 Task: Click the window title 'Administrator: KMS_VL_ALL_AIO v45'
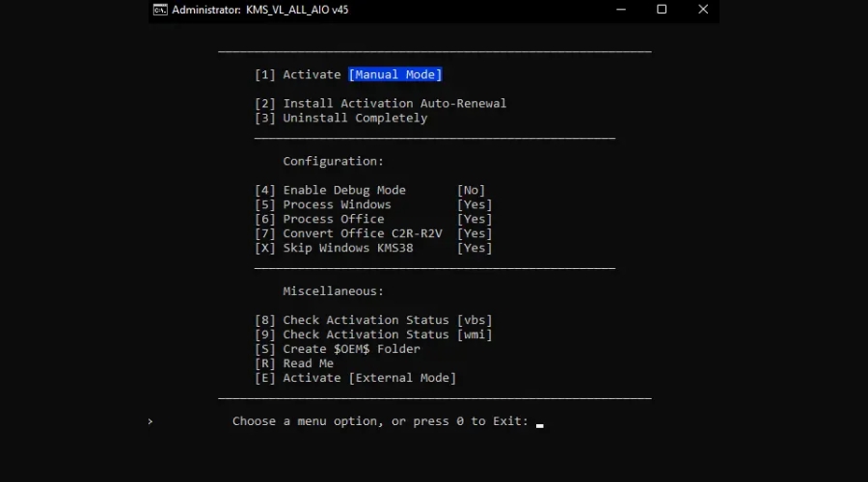pyautogui.click(x=260, y=10)
